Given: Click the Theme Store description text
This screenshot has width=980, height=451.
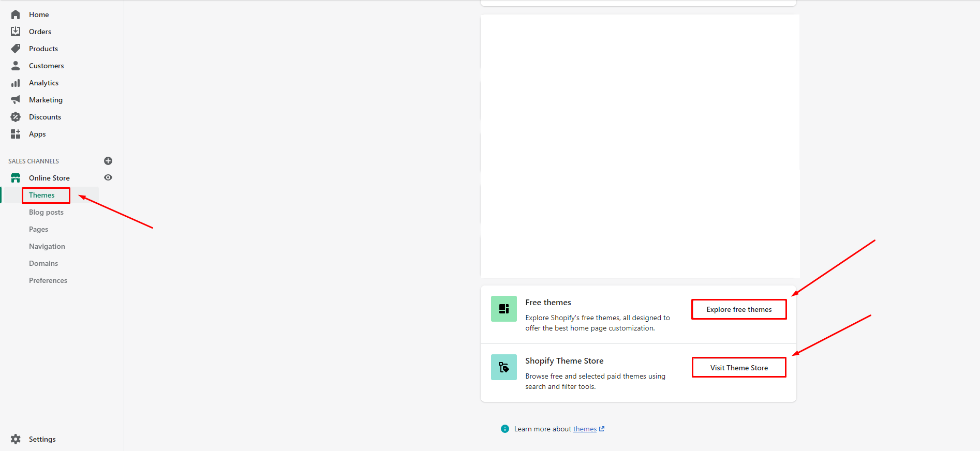Looking at the screenshot, I should coord(595,381).
